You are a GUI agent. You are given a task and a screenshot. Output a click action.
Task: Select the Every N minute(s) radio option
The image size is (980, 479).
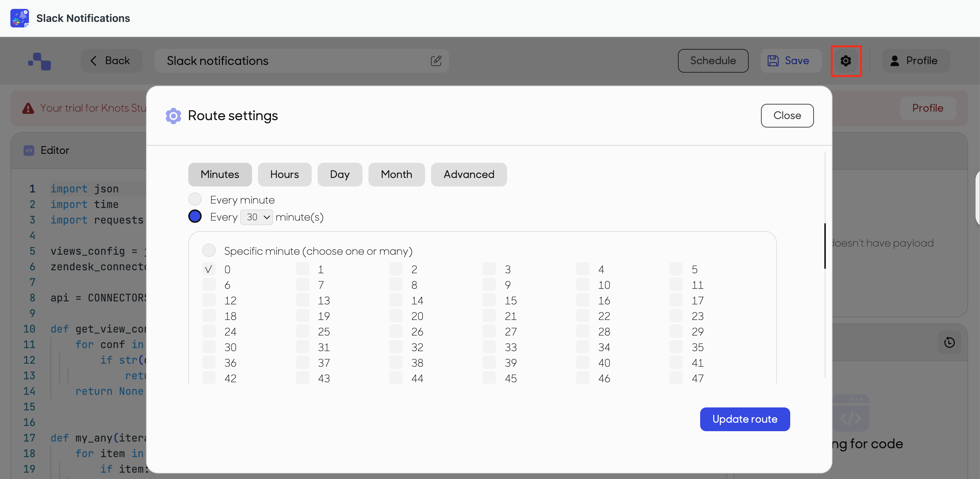point(195,217)
